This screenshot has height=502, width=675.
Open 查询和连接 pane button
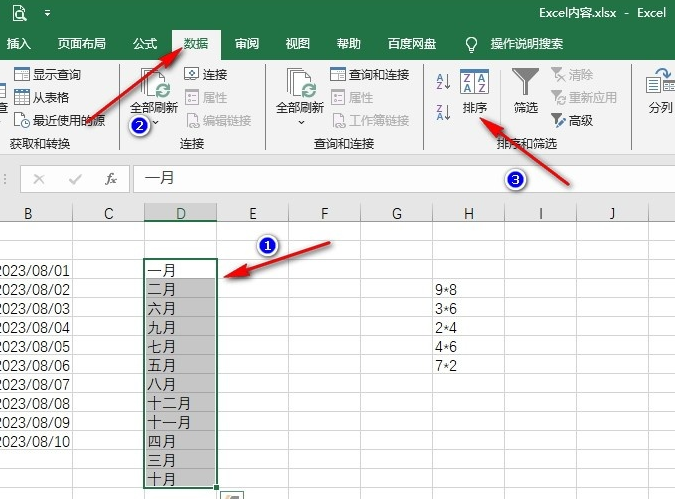click(x=369, y=74)
